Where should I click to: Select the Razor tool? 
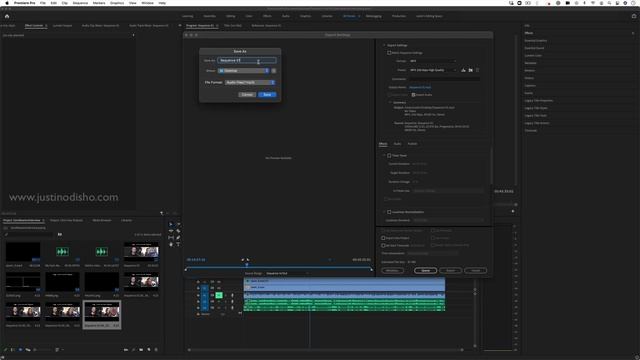(x=178, y=231)
